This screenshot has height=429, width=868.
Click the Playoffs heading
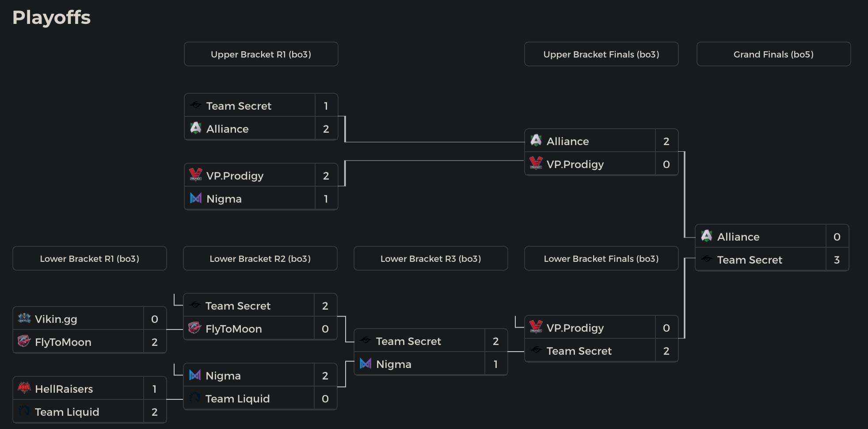point(51,18)
